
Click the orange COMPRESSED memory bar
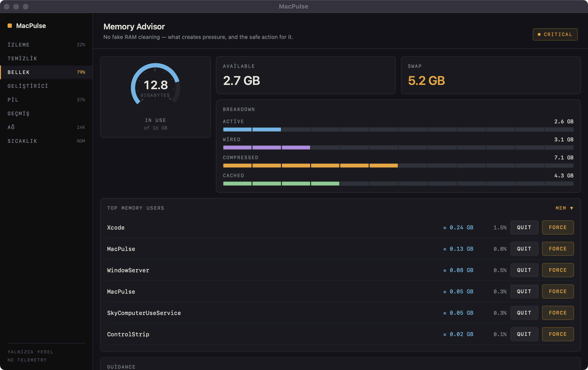coord(398,166)
